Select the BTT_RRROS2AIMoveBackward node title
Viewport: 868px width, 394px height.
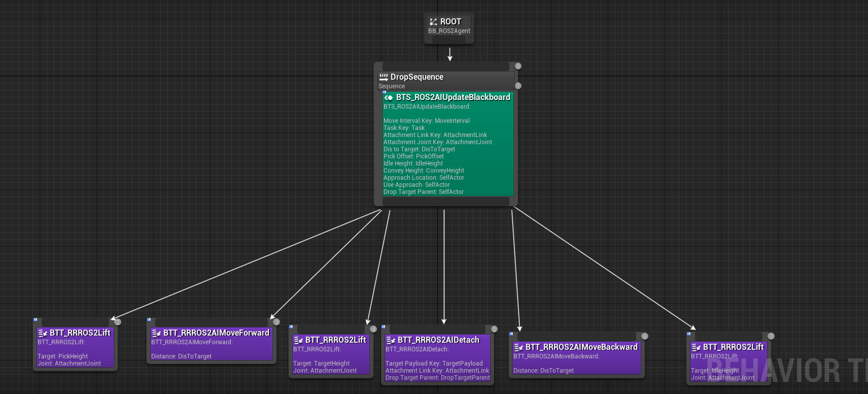[581, 347]
